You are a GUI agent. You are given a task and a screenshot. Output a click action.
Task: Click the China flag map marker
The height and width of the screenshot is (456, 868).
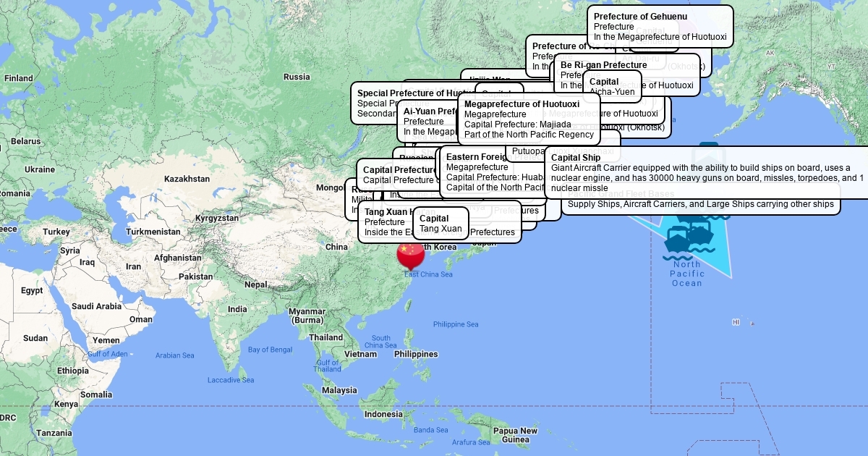point(411,253)
